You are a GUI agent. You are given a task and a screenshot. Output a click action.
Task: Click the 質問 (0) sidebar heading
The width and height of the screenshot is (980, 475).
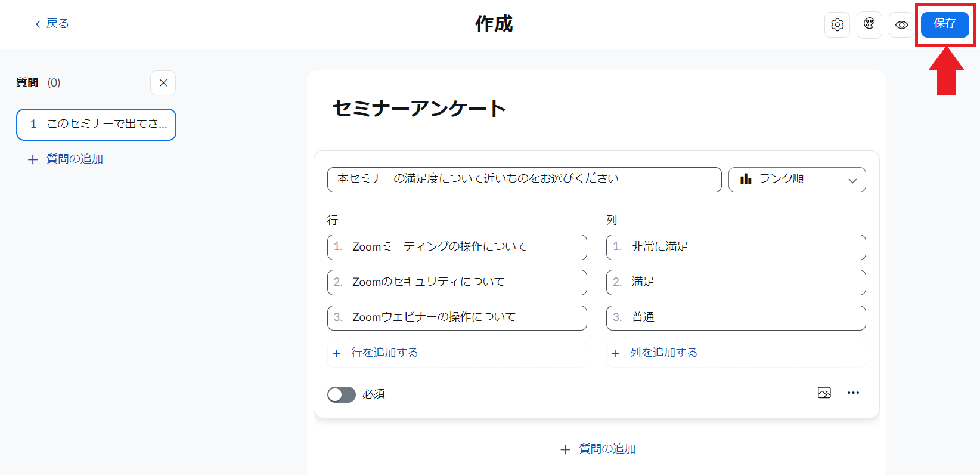pyautogui.click(x=38, y=82)
